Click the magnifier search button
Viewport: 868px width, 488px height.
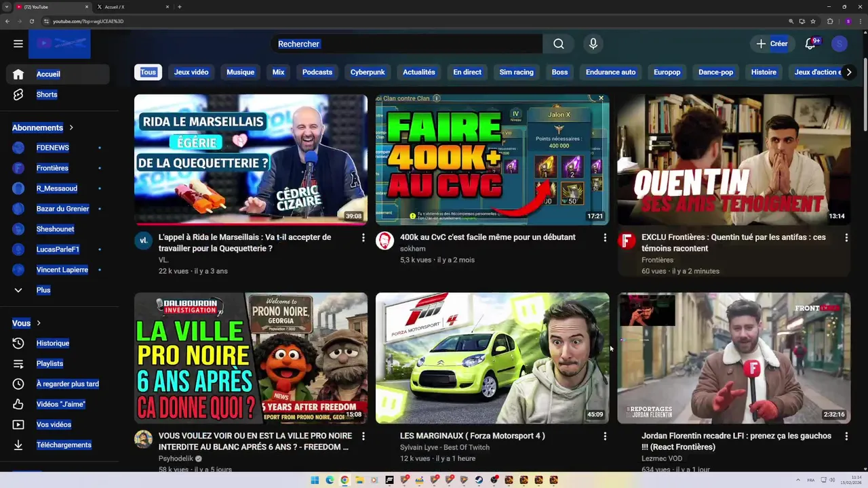(559, 44)
